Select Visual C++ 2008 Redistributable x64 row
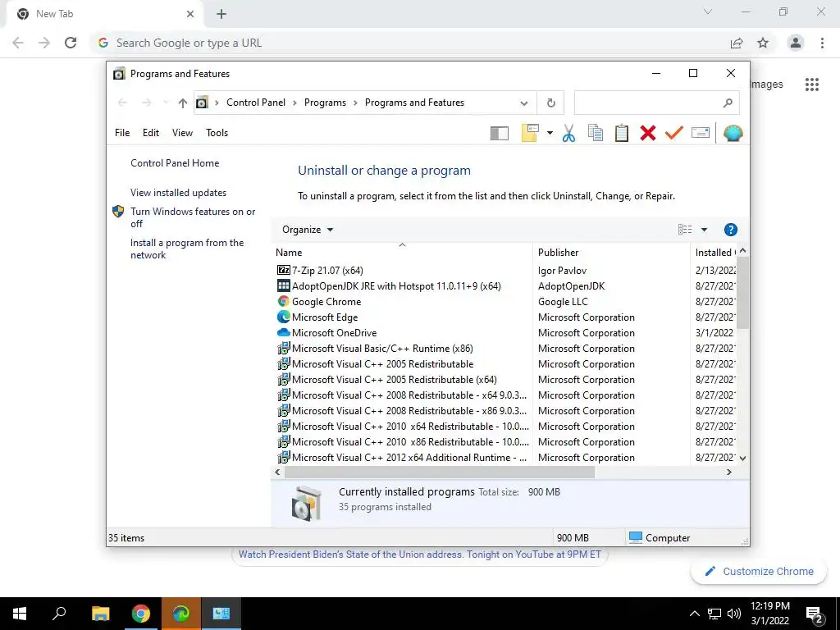The image size is (840, 630). (402, 395)
